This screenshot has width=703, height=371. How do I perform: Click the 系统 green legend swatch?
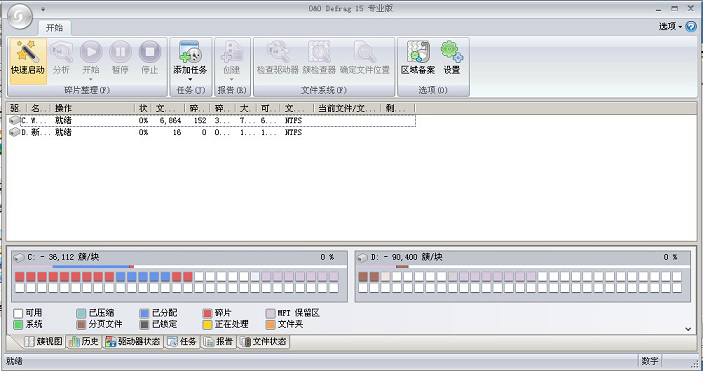(x=18, y=324)
